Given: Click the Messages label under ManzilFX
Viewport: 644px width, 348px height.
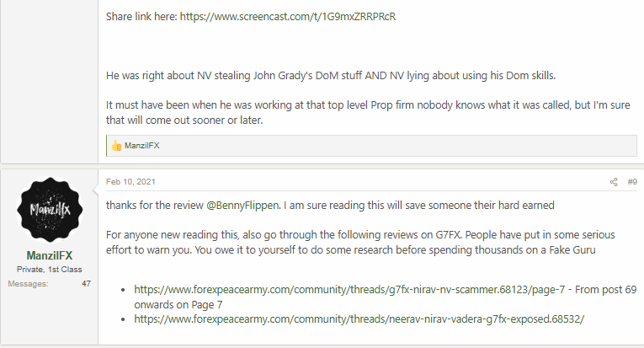Looking at the screenshot, I should click(x=28, y=283).
